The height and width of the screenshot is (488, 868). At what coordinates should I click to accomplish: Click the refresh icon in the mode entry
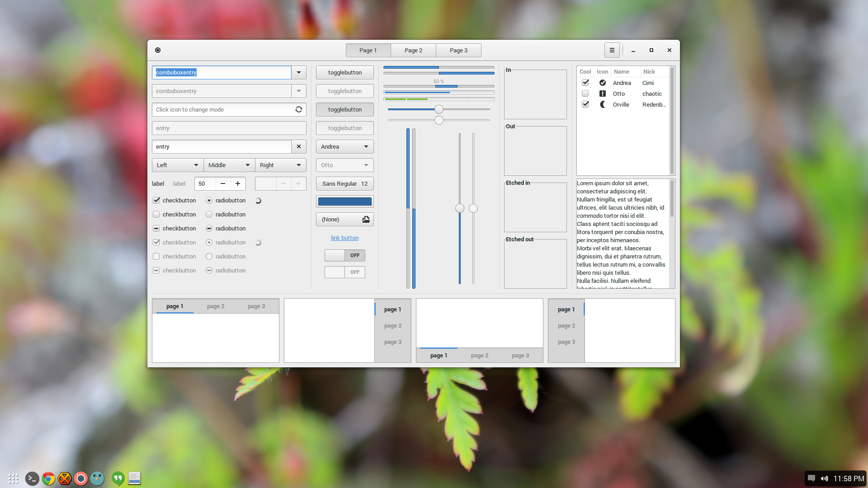point(299,109)
